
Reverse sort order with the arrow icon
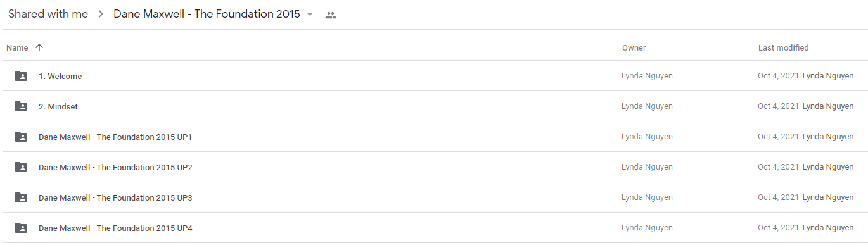point(39,47)
